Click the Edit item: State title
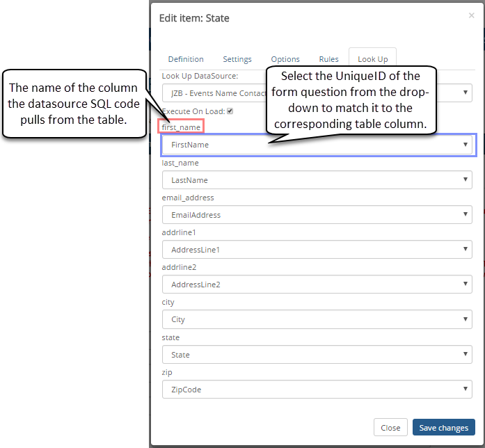 (x=194, y=18)
